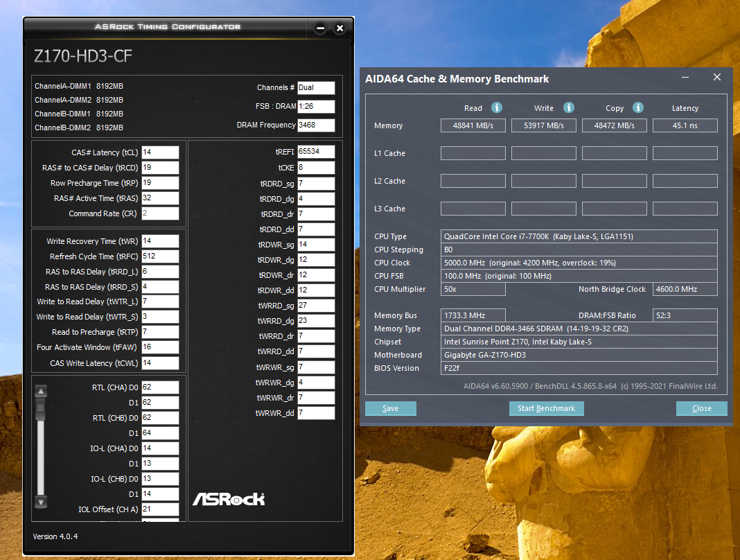Viewport: 740px width, 560px height.
Task: Select the Four Activate Window (tFAW) field
Action: pos(161,347)
